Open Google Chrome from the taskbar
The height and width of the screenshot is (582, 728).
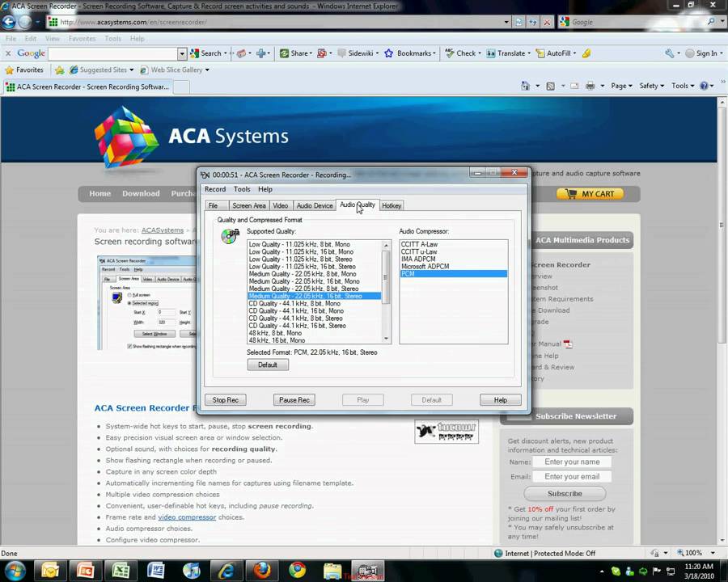point(297,571)
